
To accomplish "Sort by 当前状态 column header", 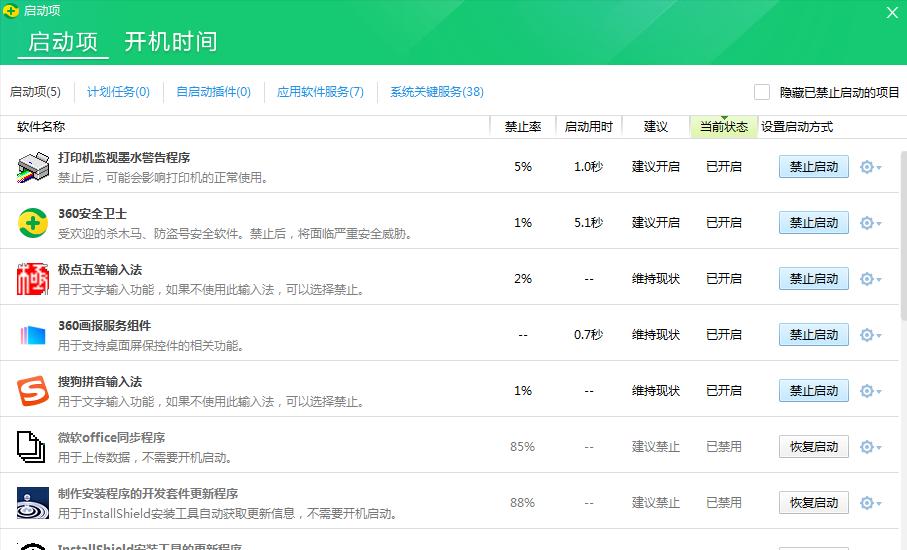I will 724,127.
